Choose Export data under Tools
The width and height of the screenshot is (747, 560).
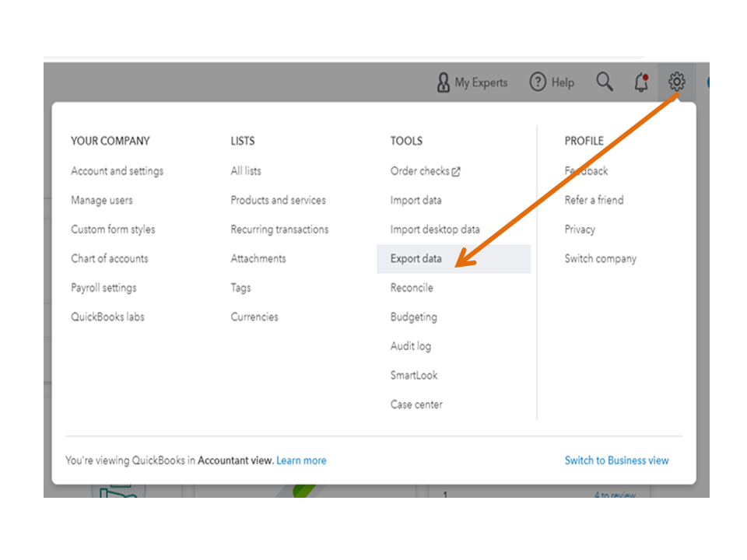pyautogui.click(x=454, y=258)
